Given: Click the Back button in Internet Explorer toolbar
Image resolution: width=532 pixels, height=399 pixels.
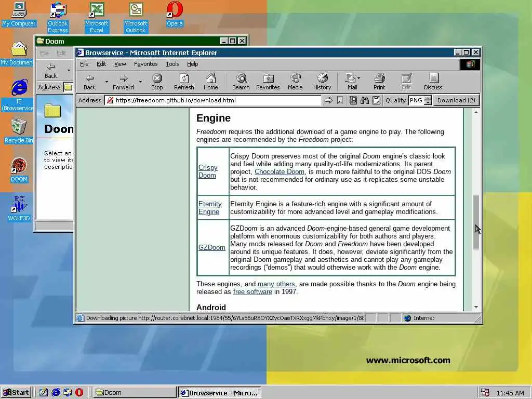Looking at the screenshot, I should (89, 82).
